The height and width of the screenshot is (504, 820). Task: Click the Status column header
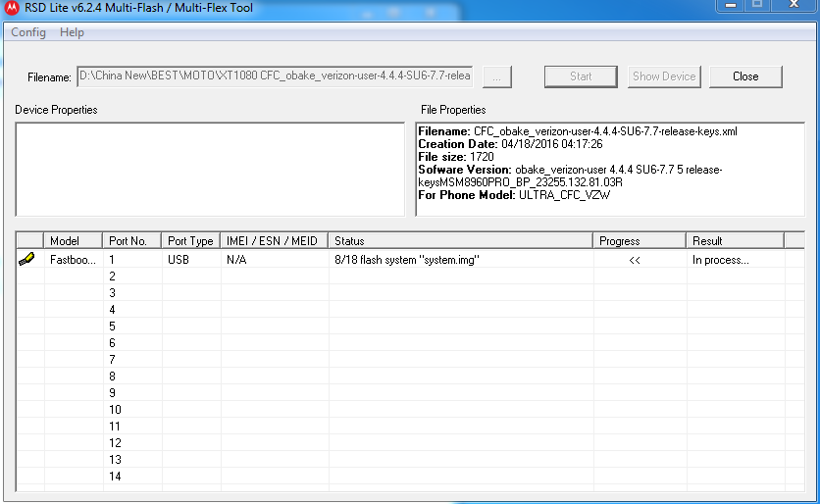coord(460,240)
